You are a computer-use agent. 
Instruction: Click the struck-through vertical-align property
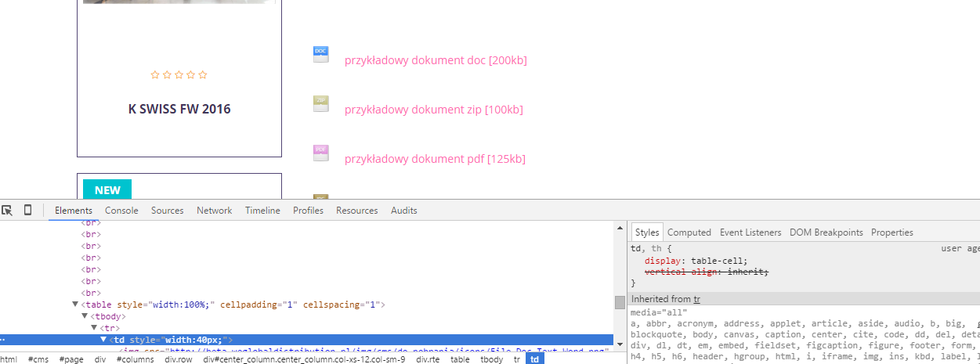(x=707, y=272)
